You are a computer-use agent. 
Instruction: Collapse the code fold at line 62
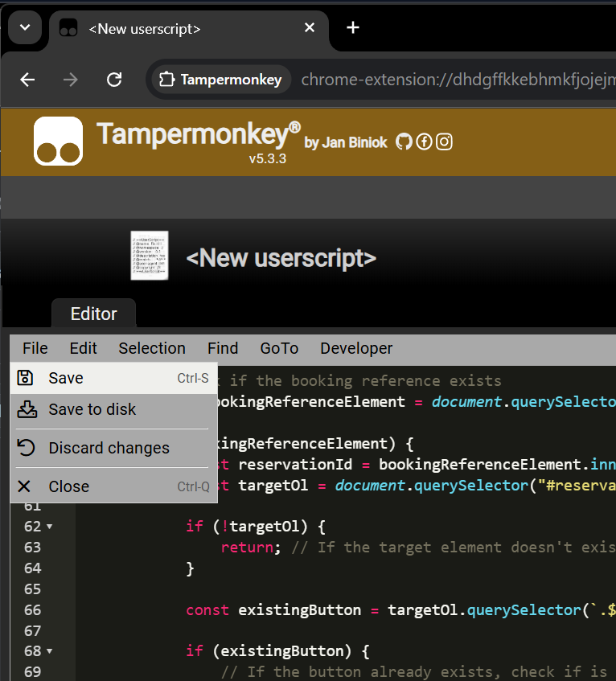pos(50,527)
